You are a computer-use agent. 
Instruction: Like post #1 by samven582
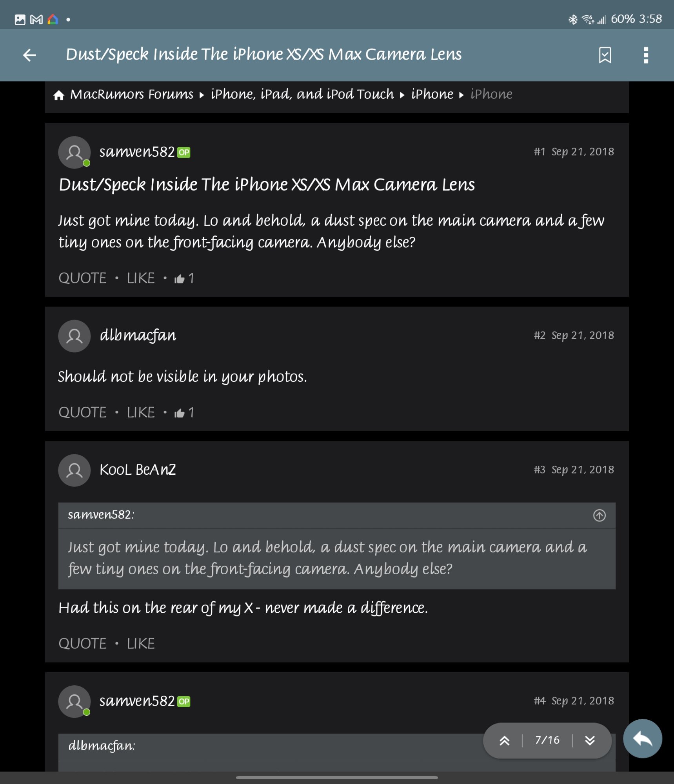click(x=141, y=278)
